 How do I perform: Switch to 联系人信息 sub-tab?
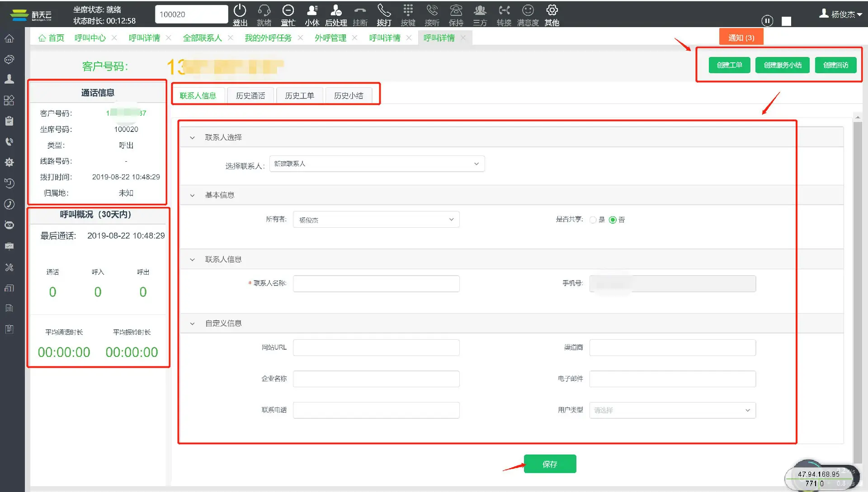(198, 96)
